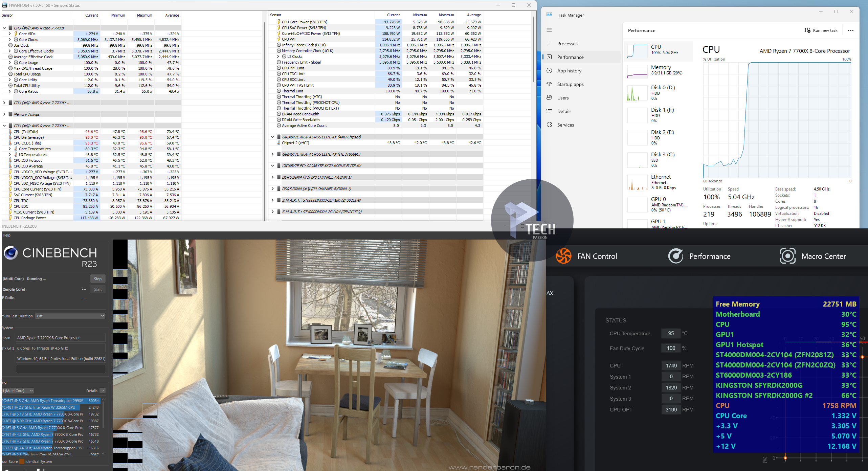
Task: Click the Users icon in Task Manager
Action: 549,97
